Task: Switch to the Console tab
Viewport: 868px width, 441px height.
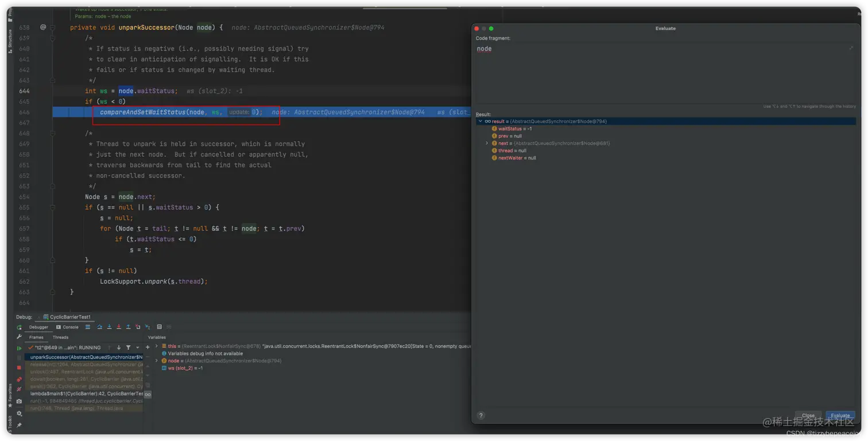Action: click(67, 327)
